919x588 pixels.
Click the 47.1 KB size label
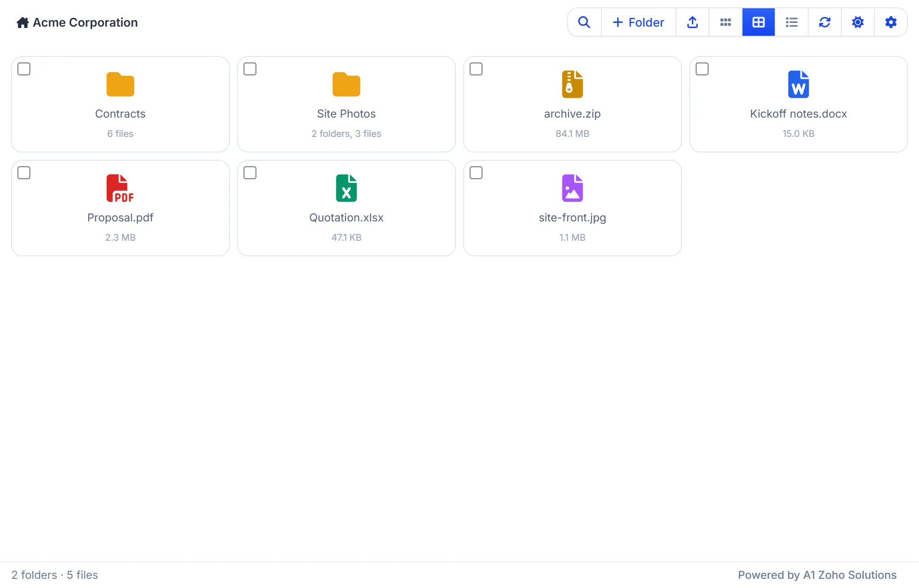(x=346, y=237)
